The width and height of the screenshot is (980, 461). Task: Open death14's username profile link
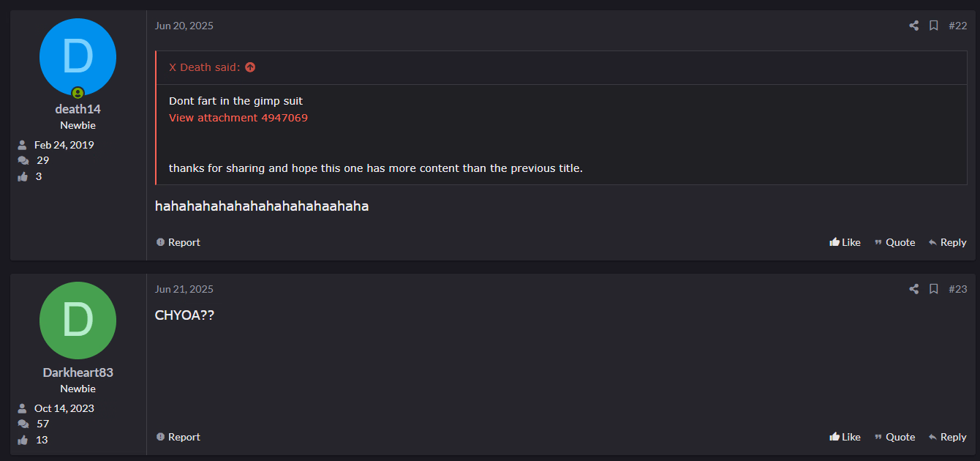click(x=78, y=109)
